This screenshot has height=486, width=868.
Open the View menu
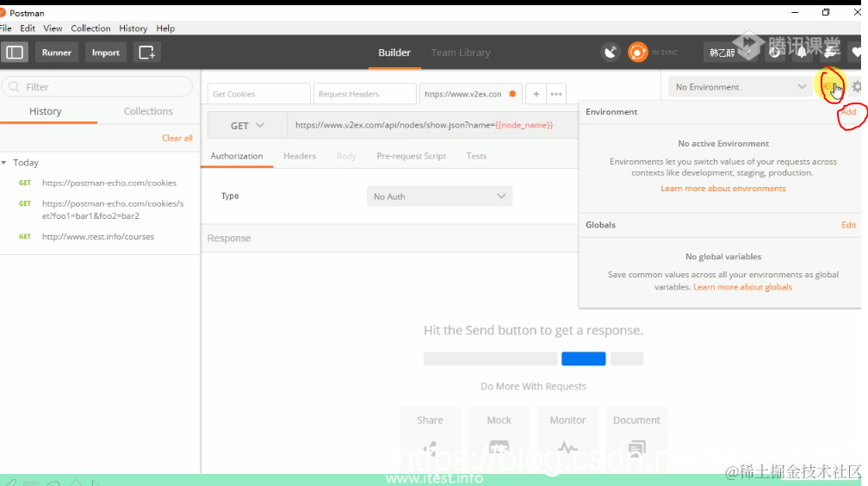[x=53, y=28]
